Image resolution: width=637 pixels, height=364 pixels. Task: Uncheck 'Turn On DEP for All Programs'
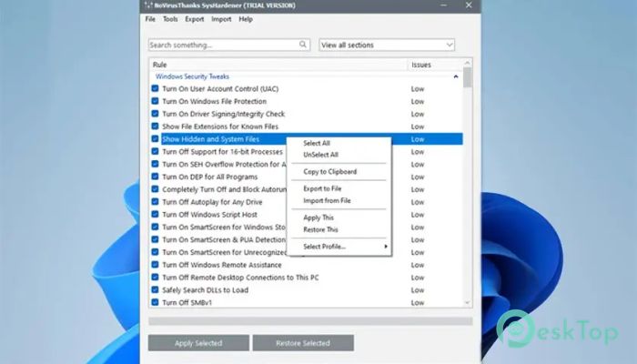(x=155, y=177)
